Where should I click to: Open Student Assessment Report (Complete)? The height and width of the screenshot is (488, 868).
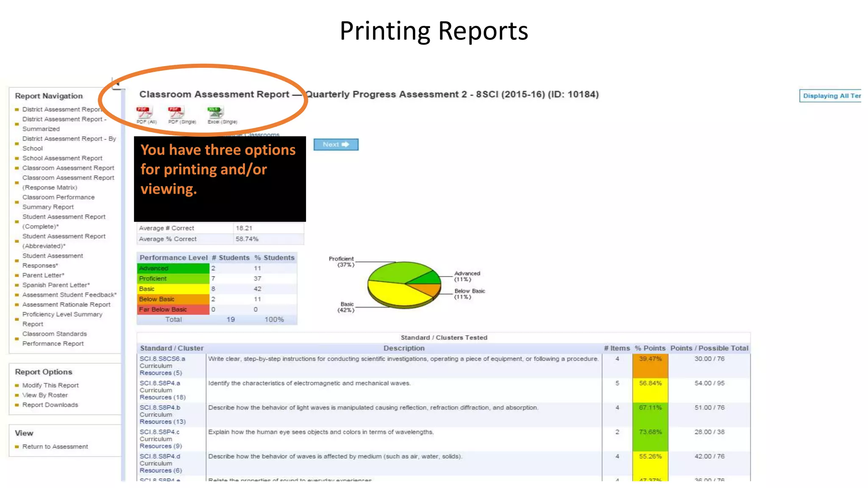[64, 221]
